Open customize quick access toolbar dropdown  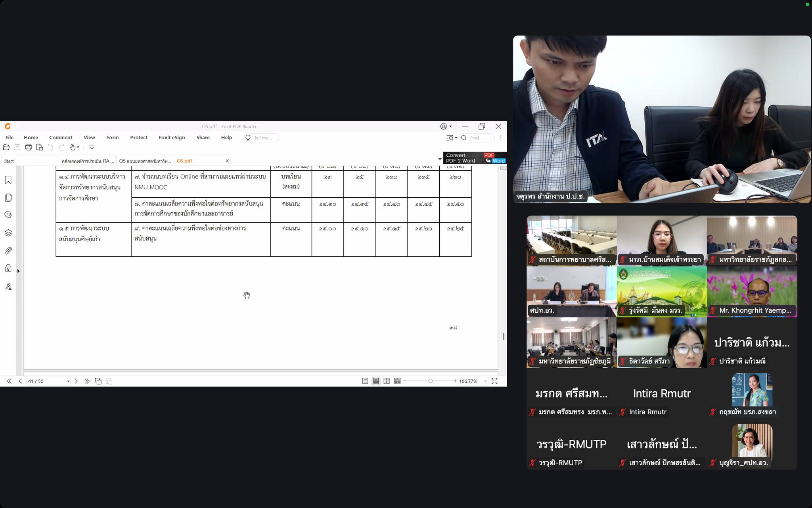[92, 147]
